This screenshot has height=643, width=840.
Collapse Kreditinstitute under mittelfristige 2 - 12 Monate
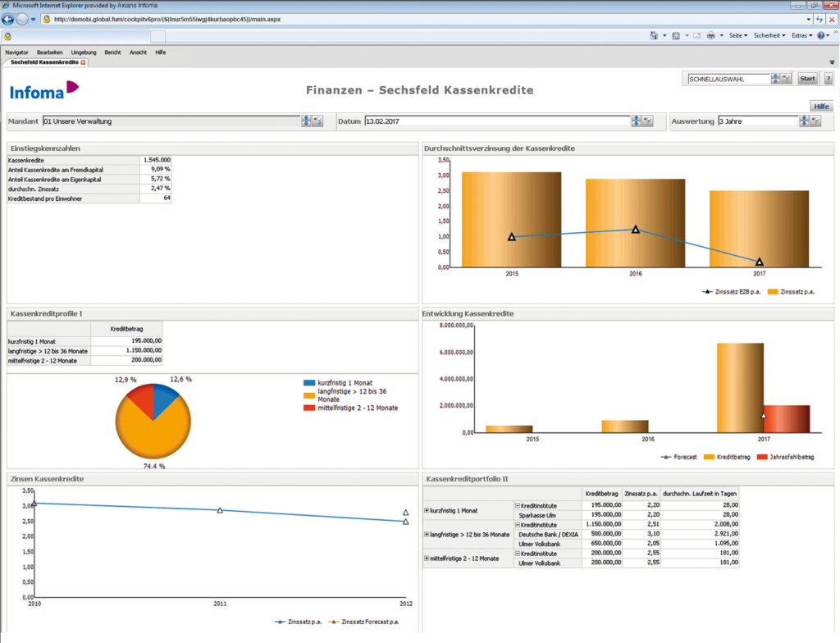coord(517,554)
